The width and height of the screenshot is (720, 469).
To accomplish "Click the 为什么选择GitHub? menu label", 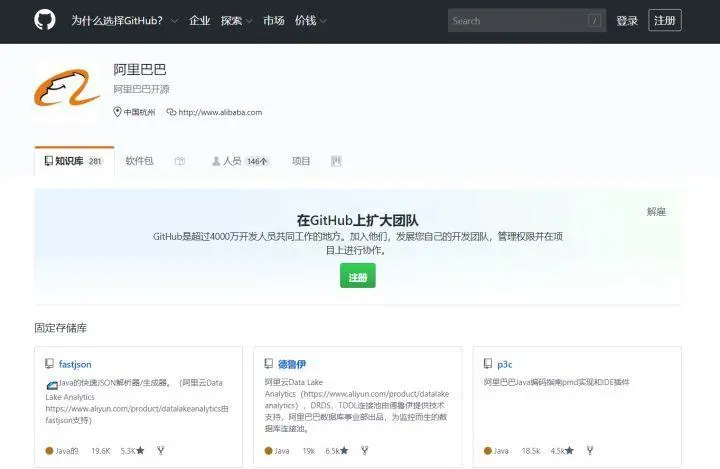I will tap(117, 20).
